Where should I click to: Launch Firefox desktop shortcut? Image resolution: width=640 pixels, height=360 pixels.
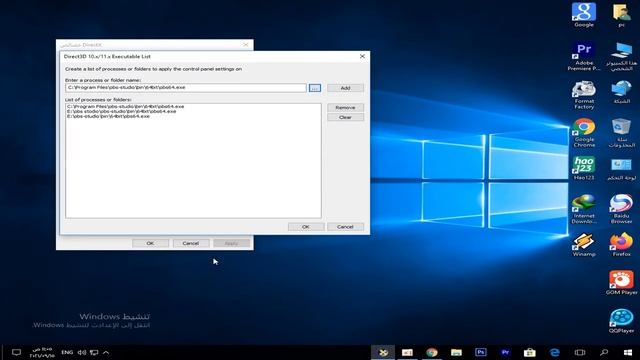click(x=621, y=244)
